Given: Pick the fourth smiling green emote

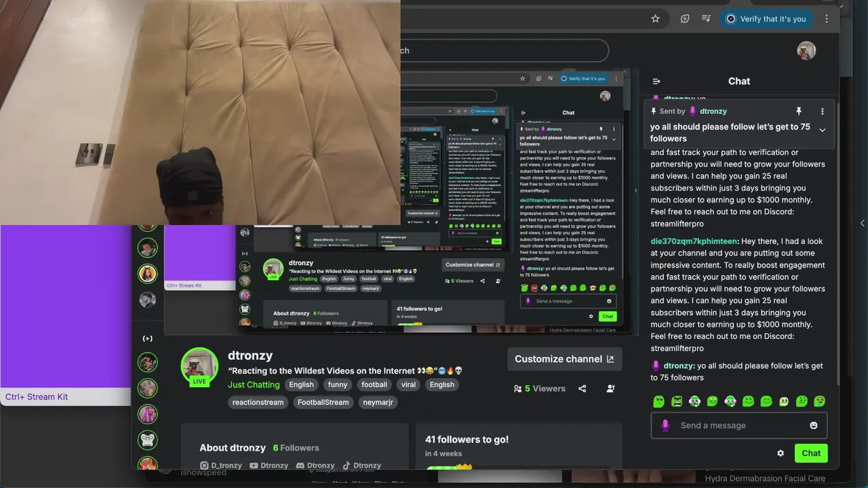Looking at the screenshot, I should click(712, 401).
